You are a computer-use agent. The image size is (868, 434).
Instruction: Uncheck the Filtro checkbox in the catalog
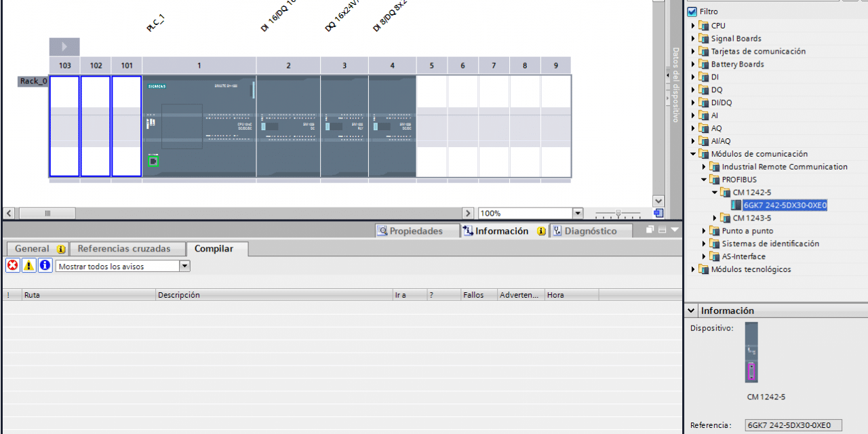coord(693,11)
